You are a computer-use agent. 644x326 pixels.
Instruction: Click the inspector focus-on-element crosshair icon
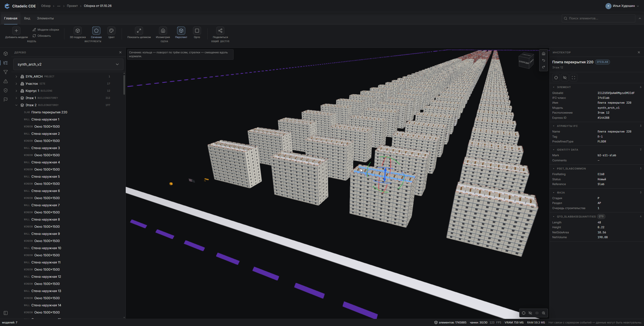[556, 78]
